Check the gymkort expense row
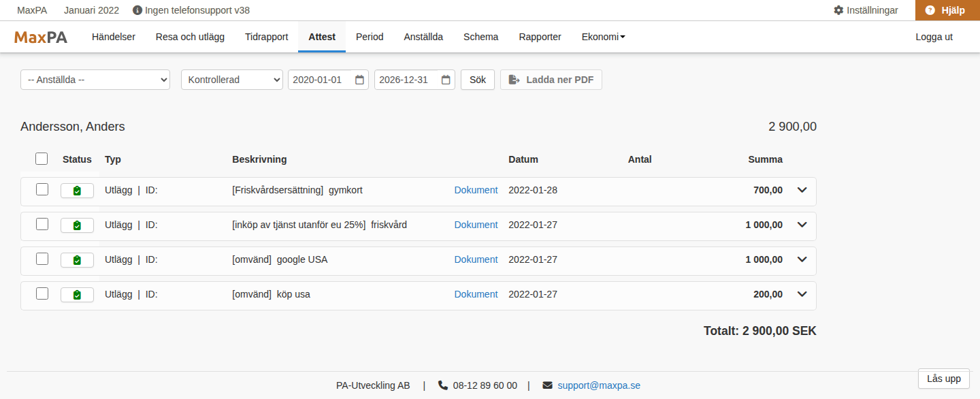 click(x=42, y=189)
